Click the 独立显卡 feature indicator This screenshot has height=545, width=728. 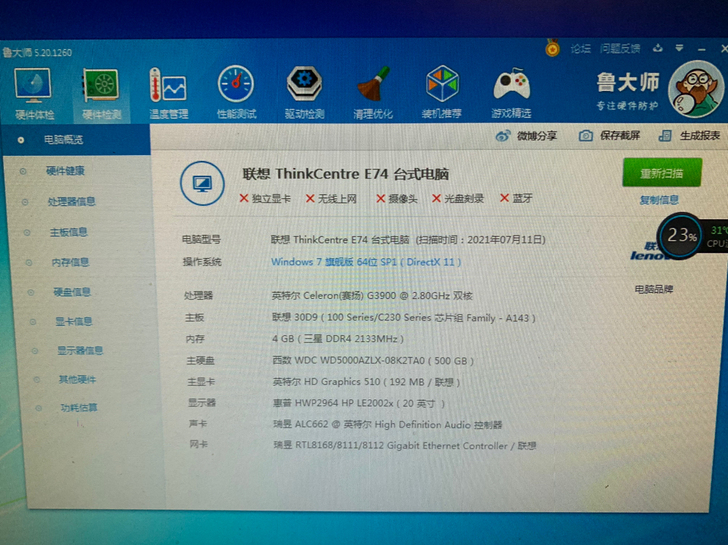tap(265, 199)
